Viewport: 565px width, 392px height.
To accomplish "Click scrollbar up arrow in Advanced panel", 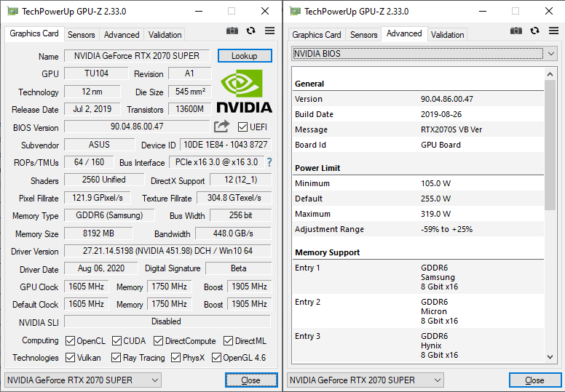I will (550, 74).
